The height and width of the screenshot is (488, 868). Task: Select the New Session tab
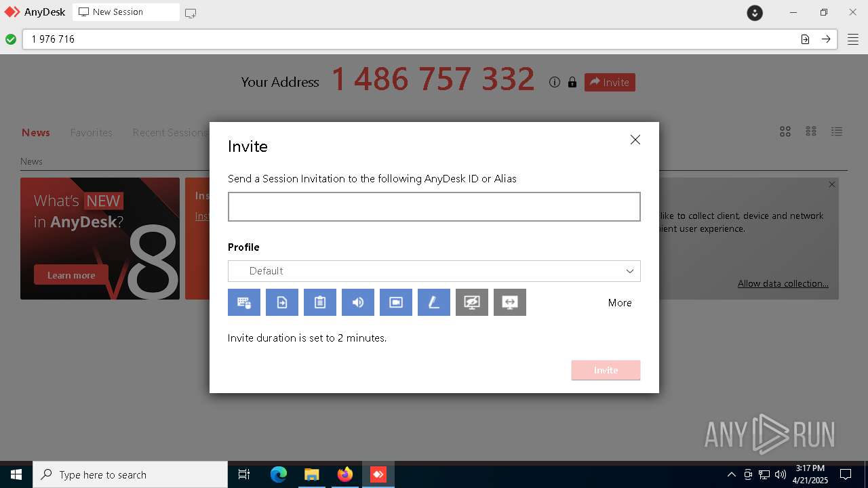[126, 12]
